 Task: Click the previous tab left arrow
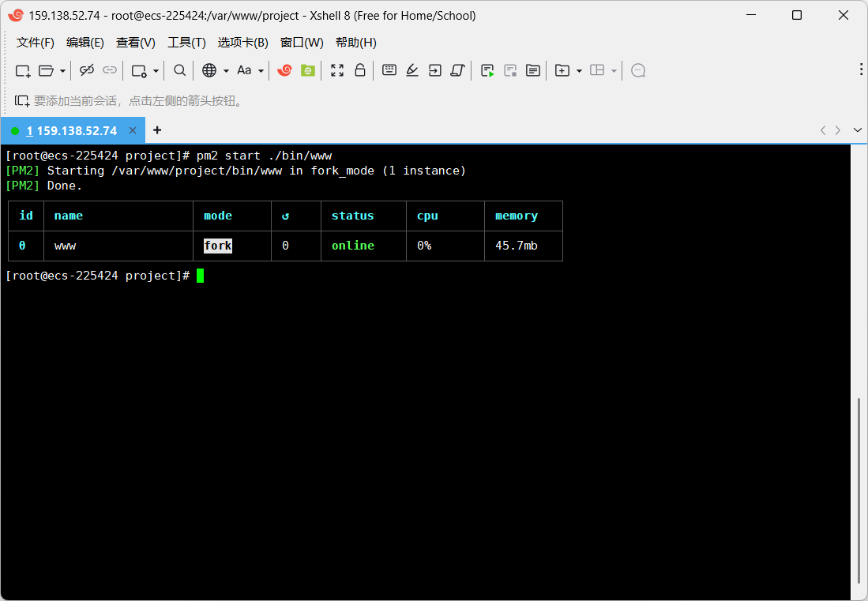823,130
